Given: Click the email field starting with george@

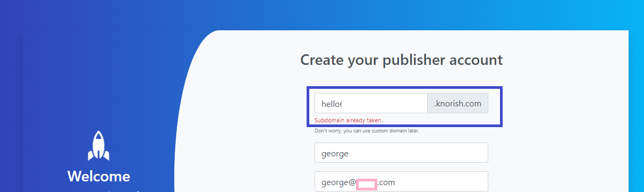Looking at the screenshot, I should click(401, 182).
